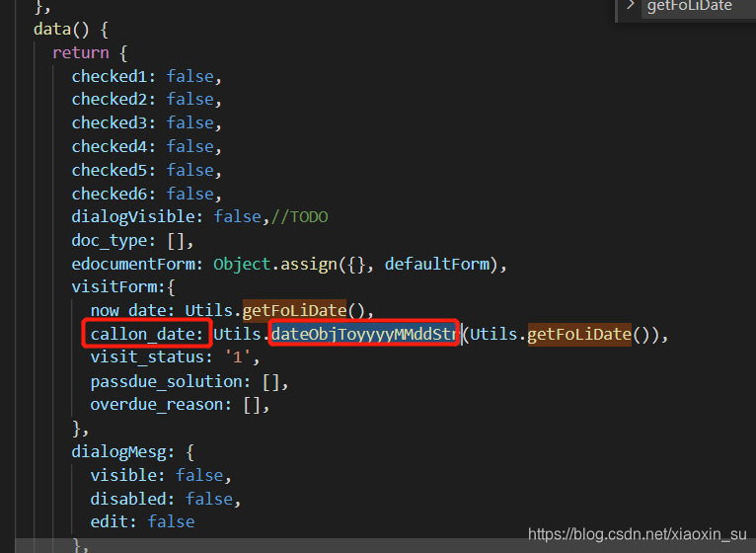The image size is (756, 553).
Task: Click the 'now_date' property
Action: click(x=127, y=311)
